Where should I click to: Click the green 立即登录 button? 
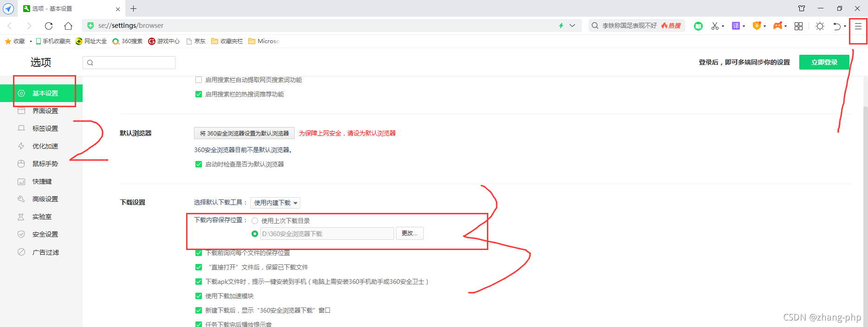coord(824,62)
